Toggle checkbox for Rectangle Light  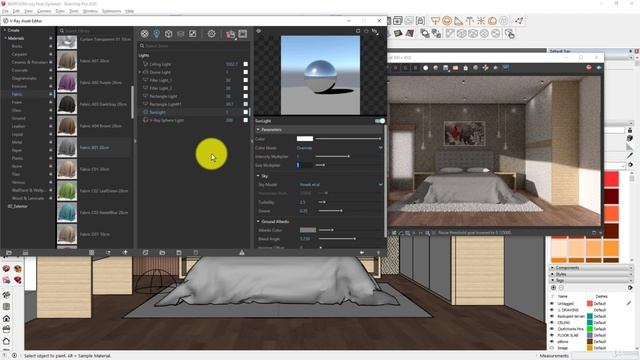coord(245,96)
